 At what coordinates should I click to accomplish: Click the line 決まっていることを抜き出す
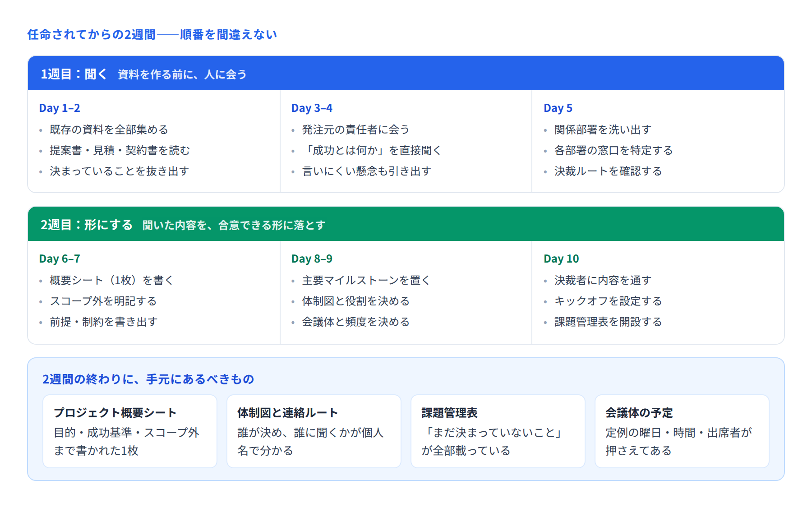[120, 171]
